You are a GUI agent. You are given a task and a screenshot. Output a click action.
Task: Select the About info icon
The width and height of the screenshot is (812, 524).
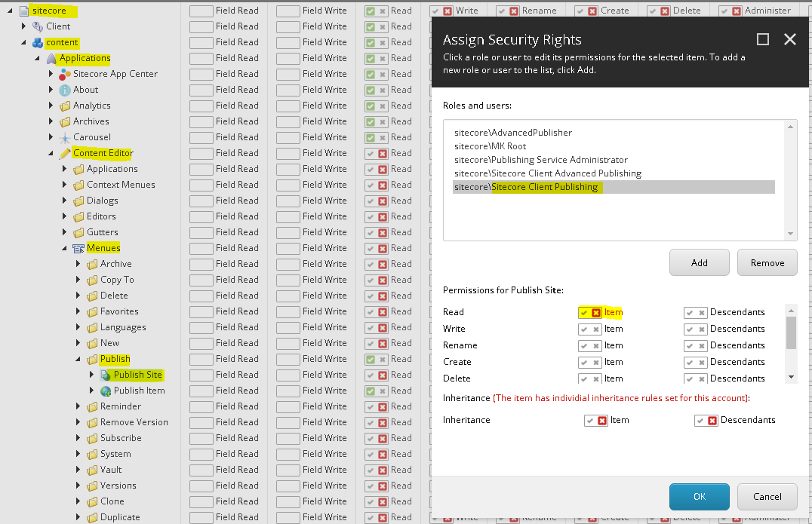(x=65, y=90)
